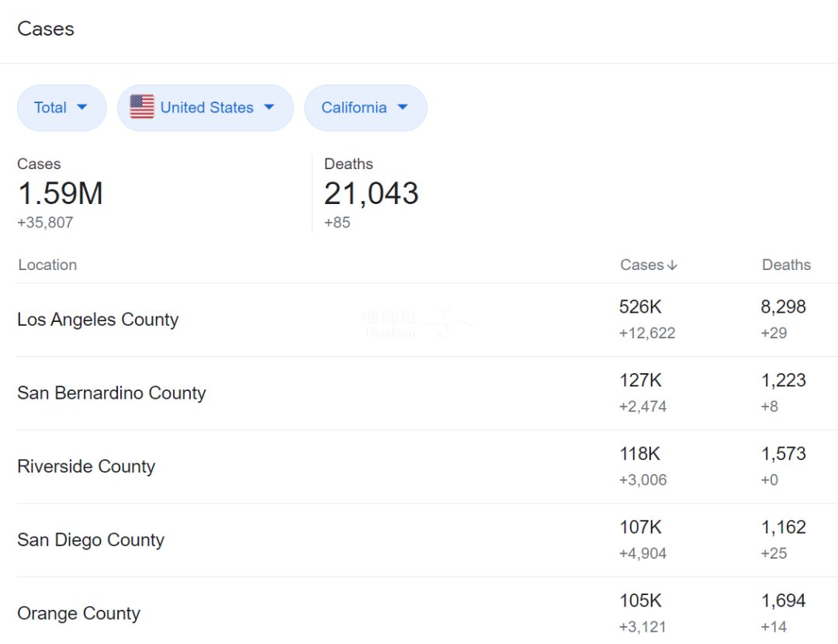This screenshot has width=838, height=644.
Task: Click the United States flag icon
Action: pos(142,107)
